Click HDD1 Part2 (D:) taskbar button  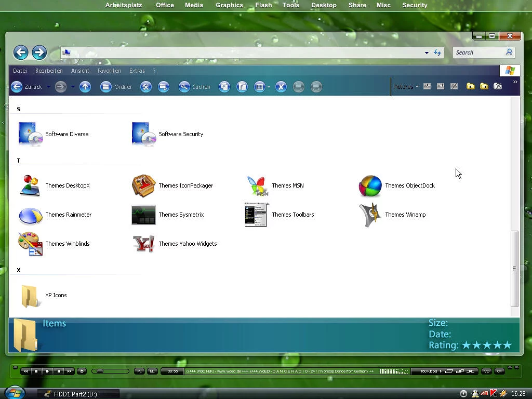pos(75,394)
